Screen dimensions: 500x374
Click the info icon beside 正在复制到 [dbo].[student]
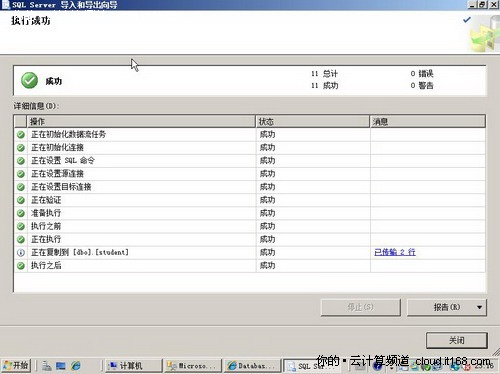[x=21, y=253]
